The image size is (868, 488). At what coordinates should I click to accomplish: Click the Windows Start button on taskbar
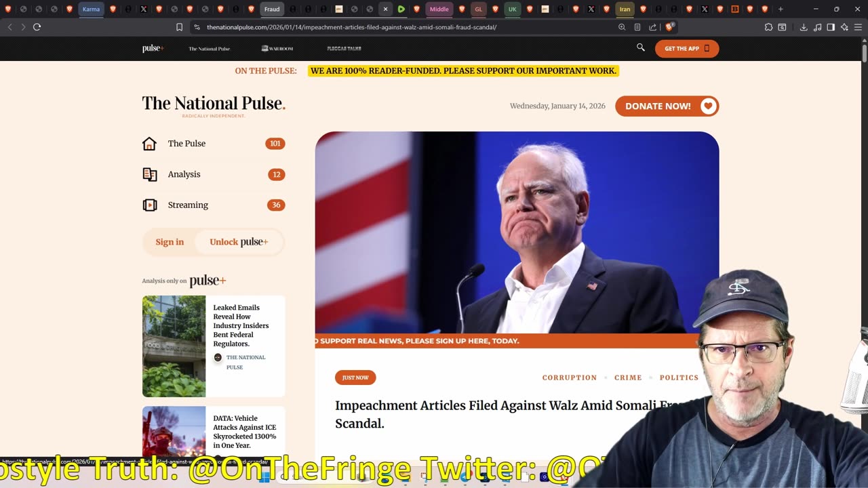[264, 477]
